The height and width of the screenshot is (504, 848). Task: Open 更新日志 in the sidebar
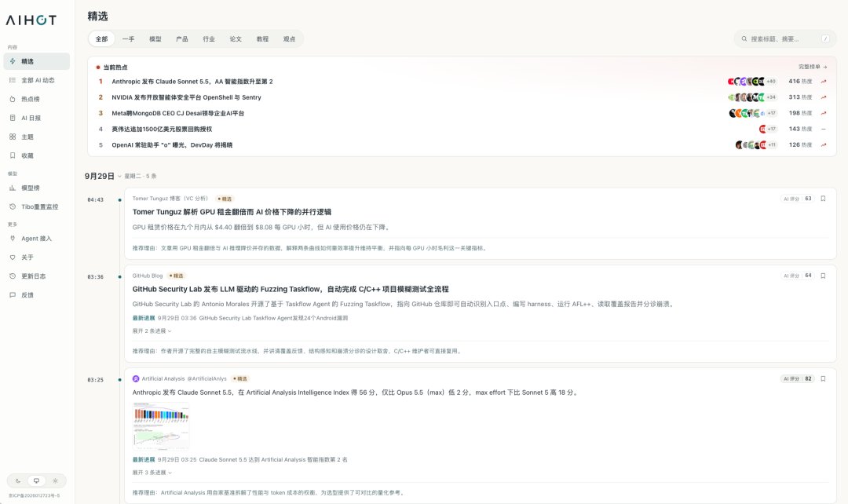pos(36,276)
